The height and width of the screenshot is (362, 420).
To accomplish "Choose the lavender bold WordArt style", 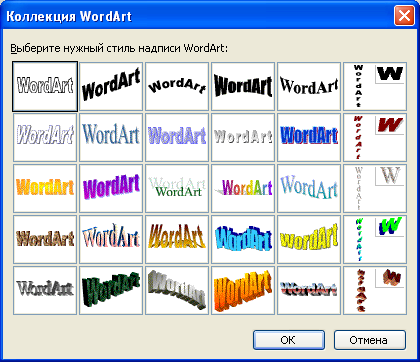I will (x=177, y=137).
